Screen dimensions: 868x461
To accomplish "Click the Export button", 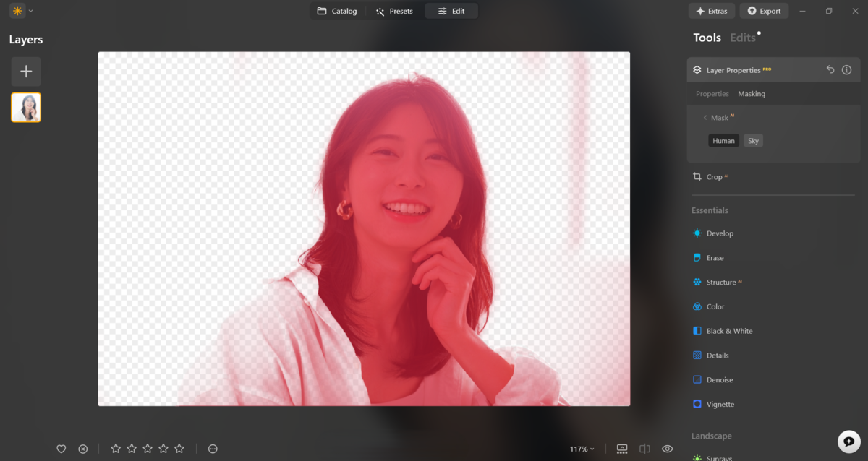I will pos(764,10).
